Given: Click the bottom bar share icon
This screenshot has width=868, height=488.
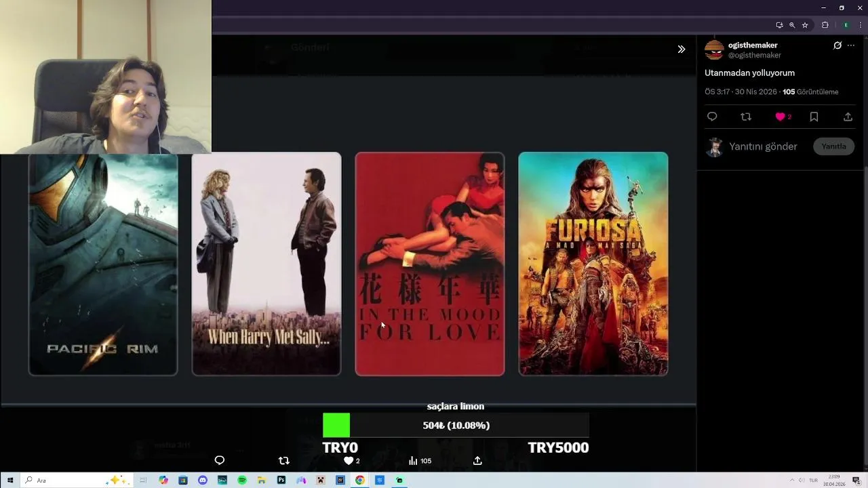Looking at the screenshot, I should point(477,460).
